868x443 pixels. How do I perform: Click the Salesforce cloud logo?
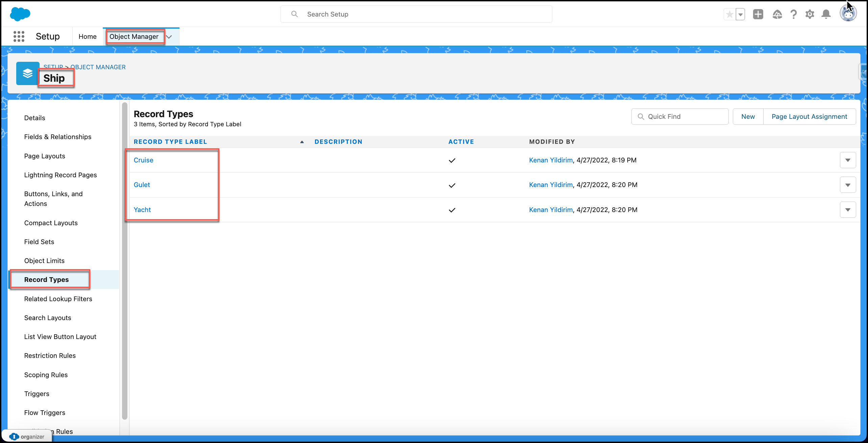pos(20,14)
